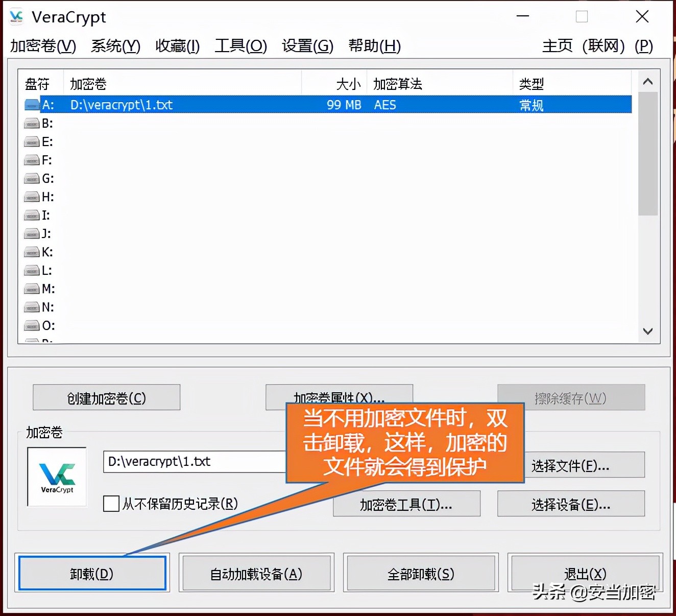The height and width of the screenshot is (616, 676).
Task: Open the 工具(O) menu
Action: (x=239, y=46)
